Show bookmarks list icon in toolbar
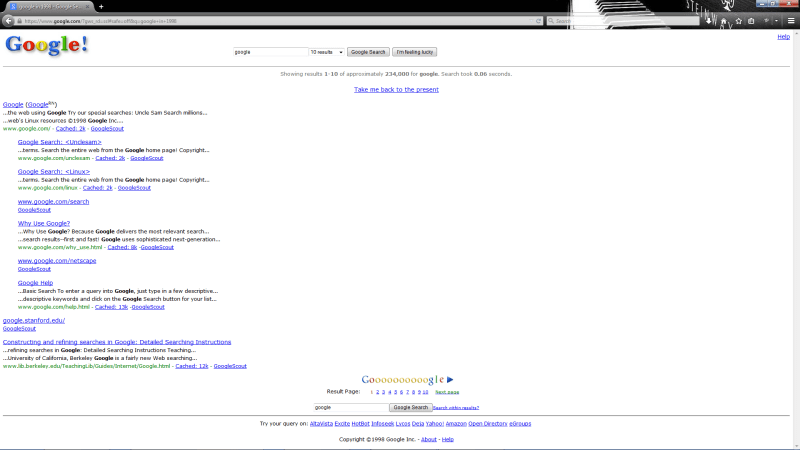 click(x=751, y=21)
